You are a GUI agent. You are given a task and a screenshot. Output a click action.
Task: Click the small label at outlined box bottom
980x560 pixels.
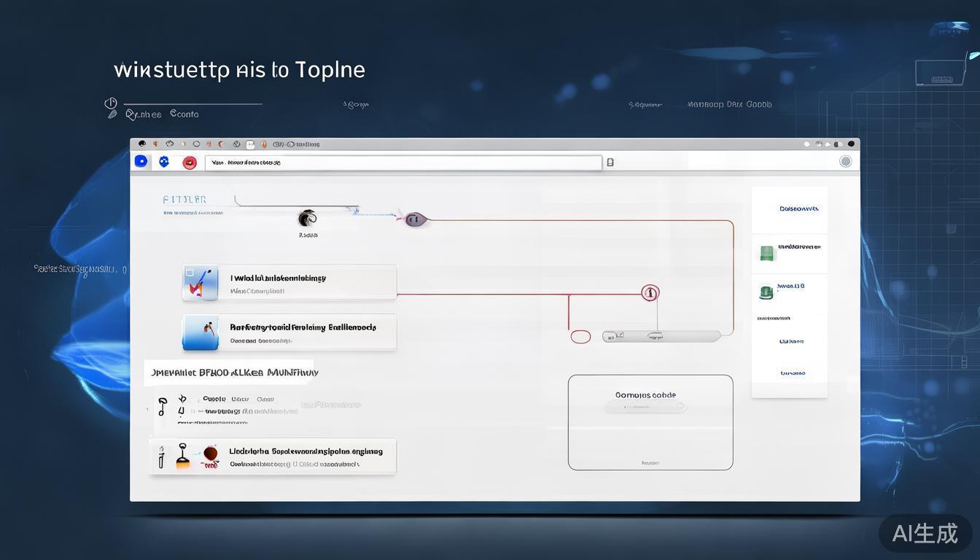(650, 463)
